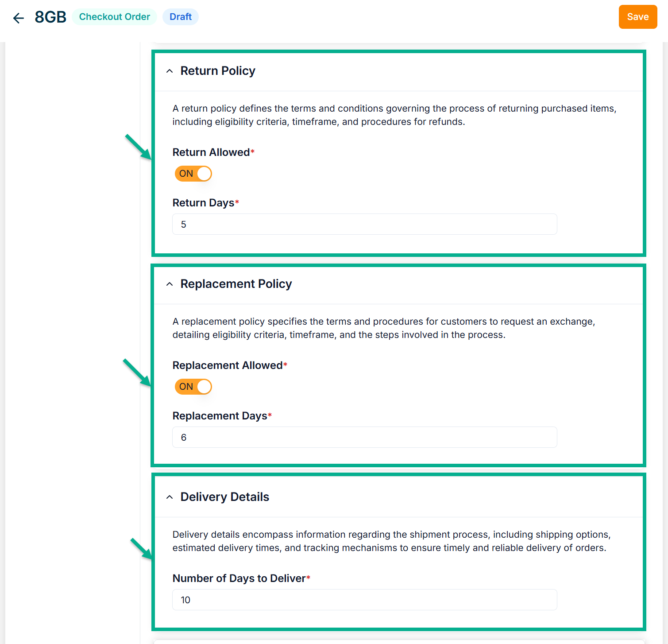Viewport: 668px width, 644px height.
Task: Save the checkout order draft
Action: [x=637, y=17]
